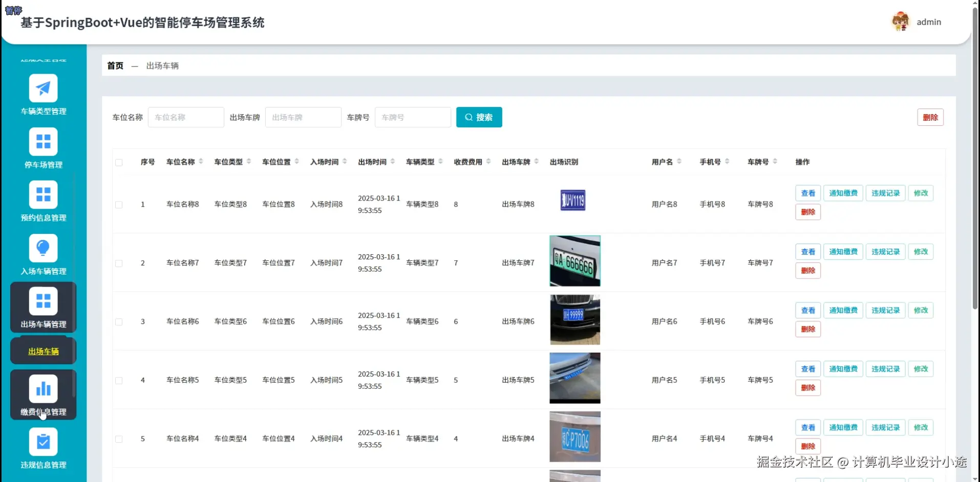Viewport: 980px width, 482px height.
Task: Sort the table by 车位类型
Action: (x=249, y=162)
